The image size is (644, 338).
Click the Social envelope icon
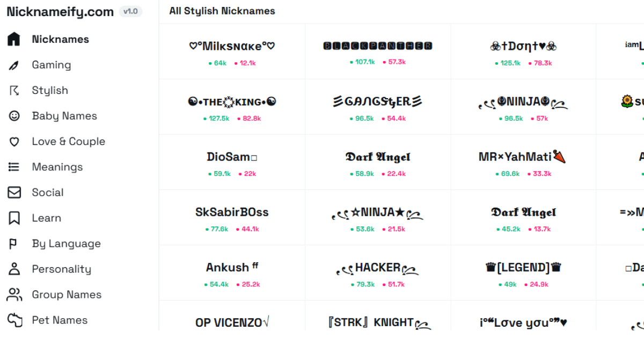(x=14, y=193)
